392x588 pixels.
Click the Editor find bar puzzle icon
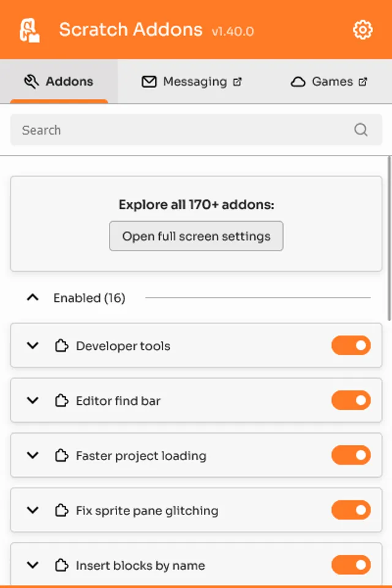click(x=61, y=401)
